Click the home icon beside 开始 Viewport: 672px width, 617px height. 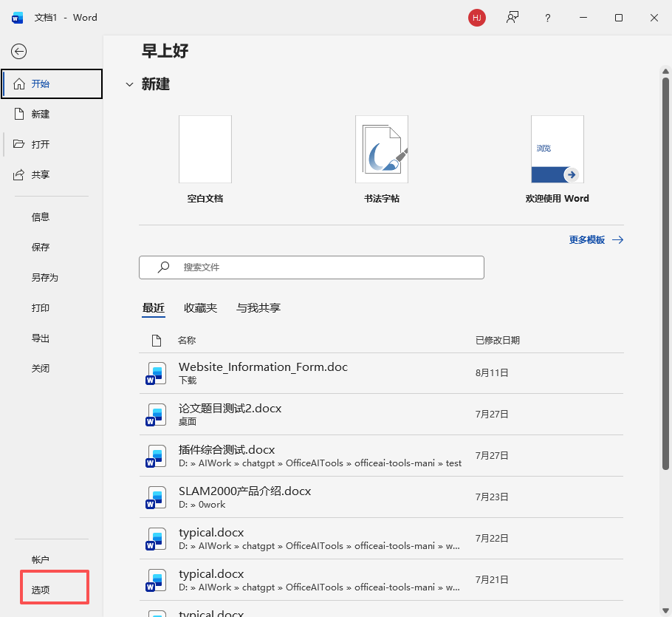click(19, 83)
